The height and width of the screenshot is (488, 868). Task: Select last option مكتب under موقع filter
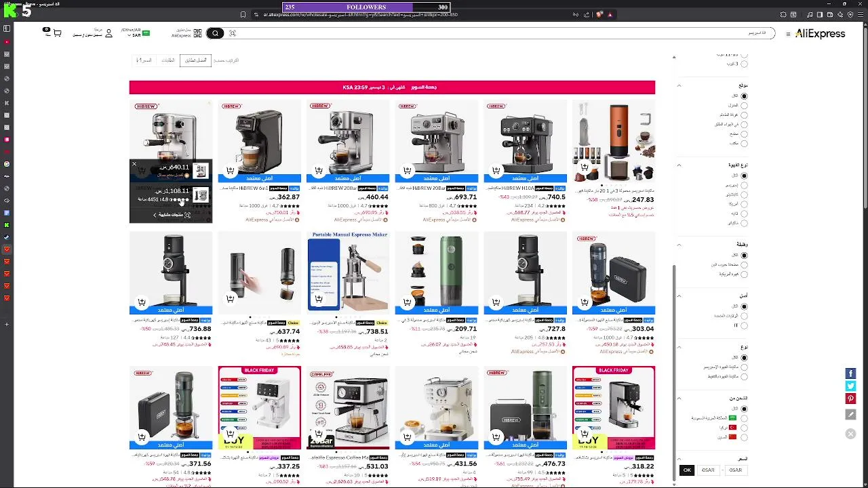744,144
